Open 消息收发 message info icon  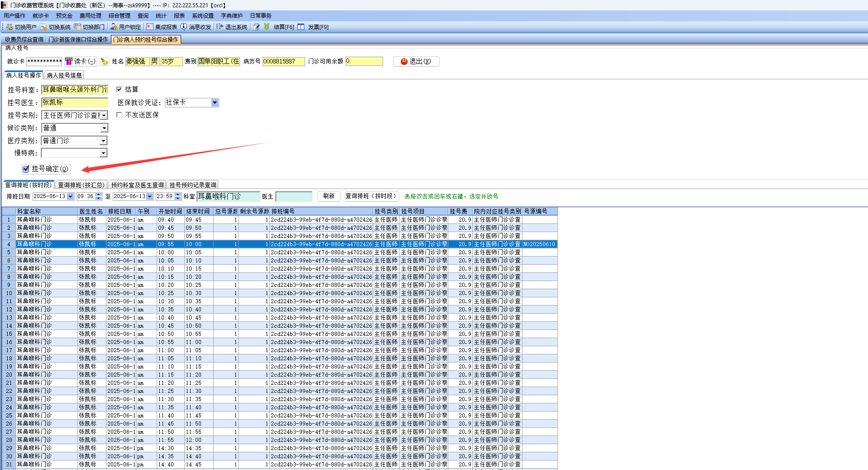[183, 27]
